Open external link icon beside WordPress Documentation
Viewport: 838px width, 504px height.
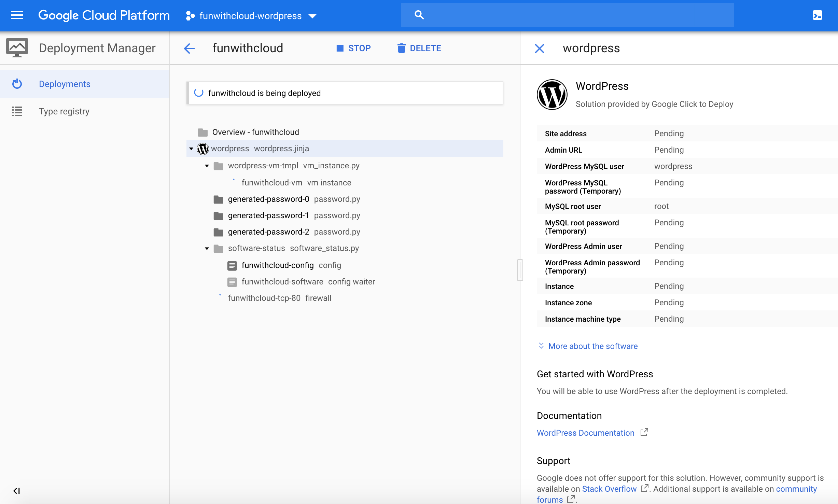(x=644, y=432)
